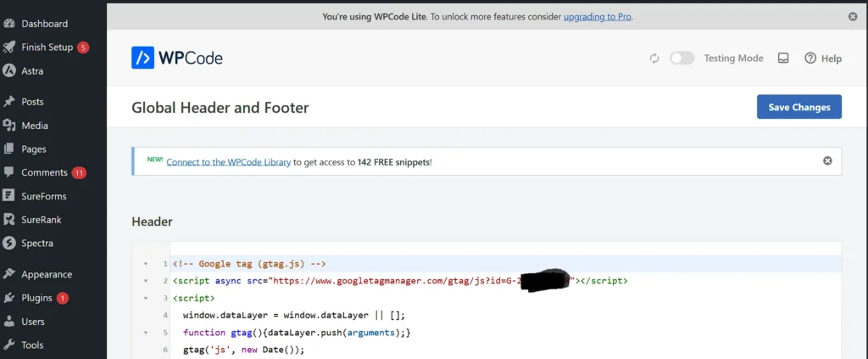Open Finish Setup in sidebar

(x=47, y=47)
